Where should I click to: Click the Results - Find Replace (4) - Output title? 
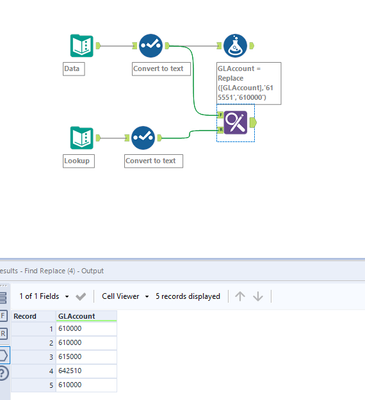[52, 271]
